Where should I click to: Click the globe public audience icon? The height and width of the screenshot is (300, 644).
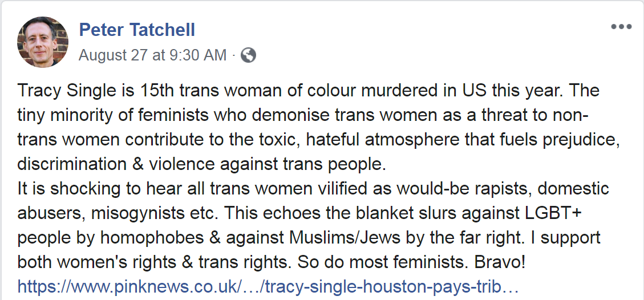(x=249, y=55)
